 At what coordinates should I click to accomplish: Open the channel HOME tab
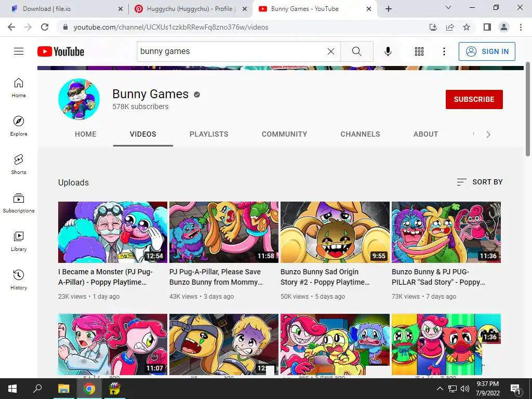coord(86,134)
